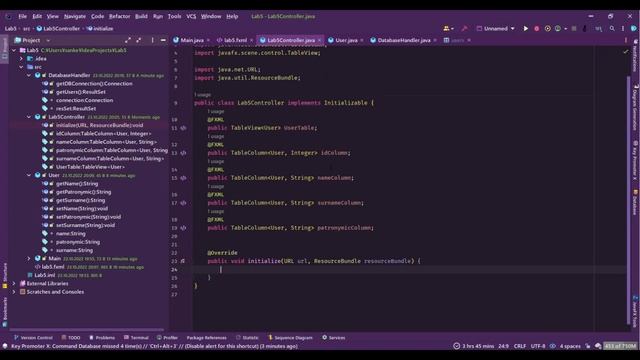This screenshot has width=640, height=360.
Task: Collapse the Lab5 project root node
Action: 14,50
